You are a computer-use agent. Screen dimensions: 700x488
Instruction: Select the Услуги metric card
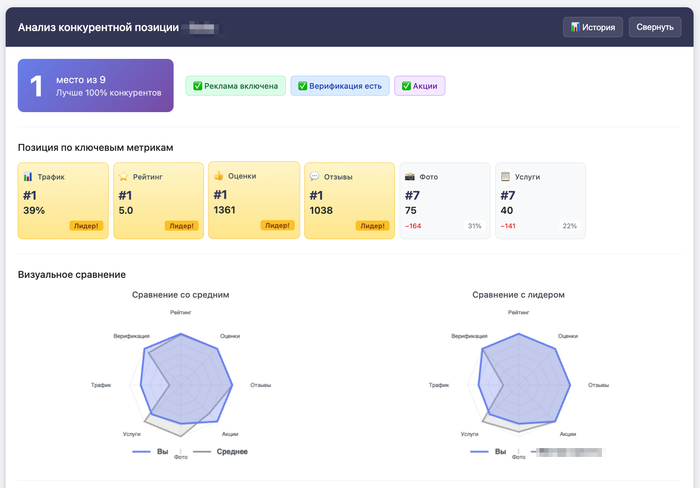tap(540, 201)
